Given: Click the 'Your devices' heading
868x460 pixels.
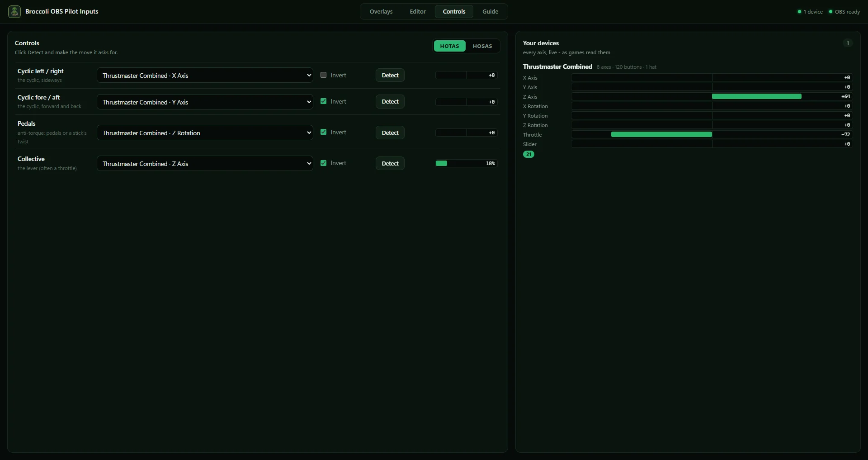Looking at the screenshot, I should pos(541,43).
